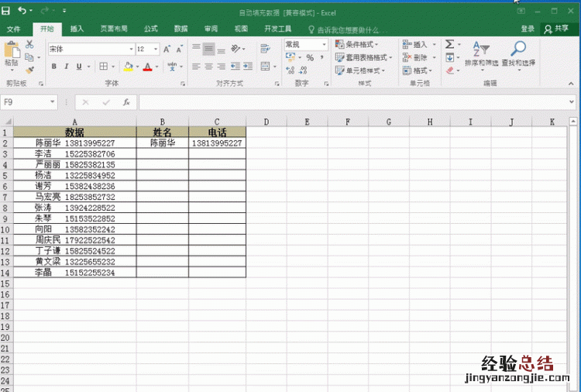Select cell B3 under 陈丽华
This screenshot has height=392, width=581.
point(163,154)
